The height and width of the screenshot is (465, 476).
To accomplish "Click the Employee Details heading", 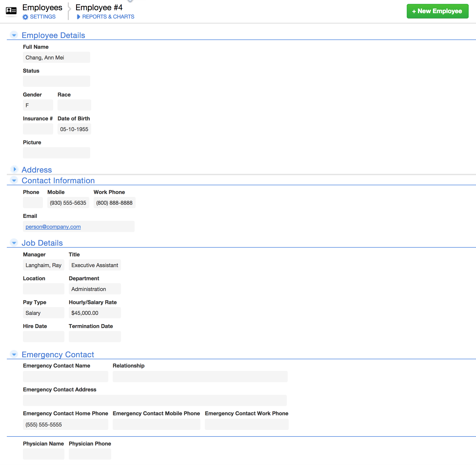I will coord(53,35).
